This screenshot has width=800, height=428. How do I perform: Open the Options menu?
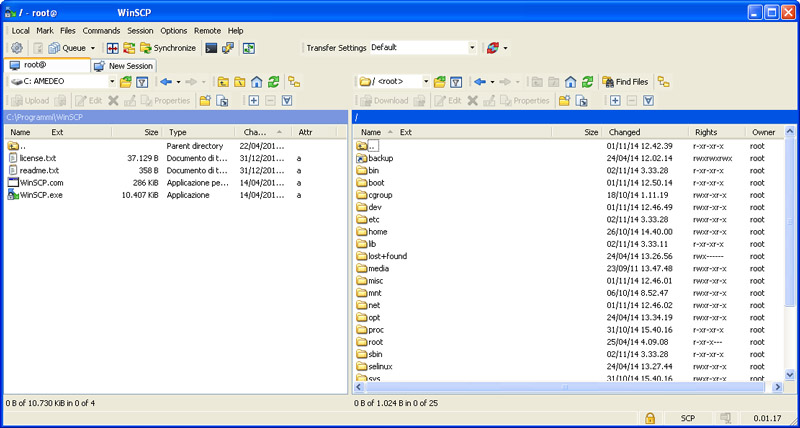173,31
